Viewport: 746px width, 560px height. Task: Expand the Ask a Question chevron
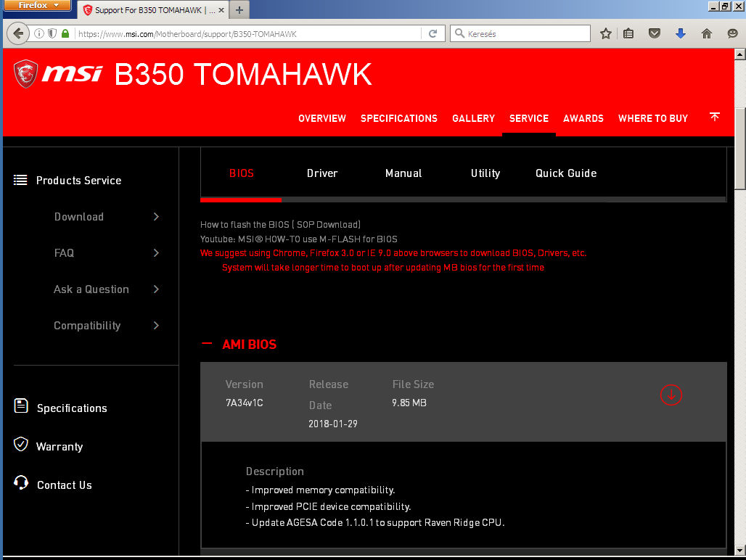[156, 289]
